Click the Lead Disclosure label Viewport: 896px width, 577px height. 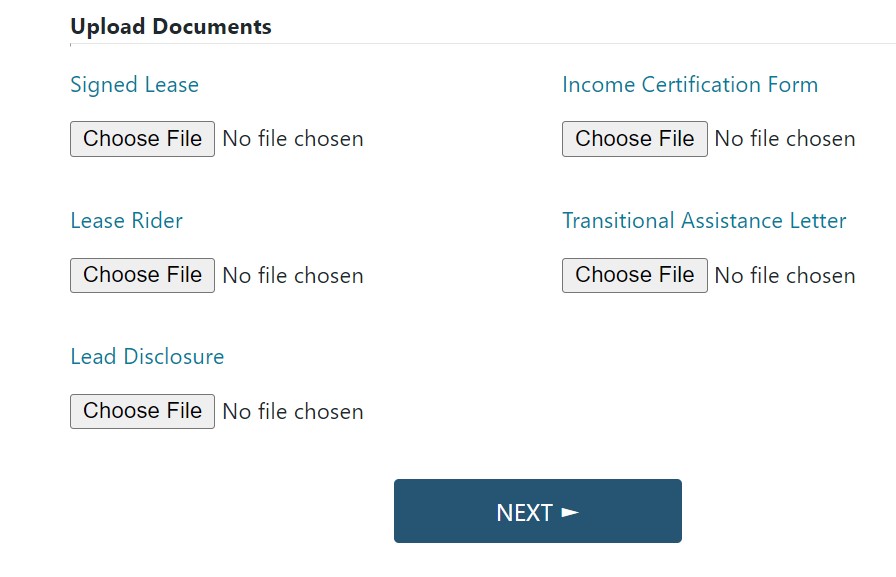(x=147, y=357)
